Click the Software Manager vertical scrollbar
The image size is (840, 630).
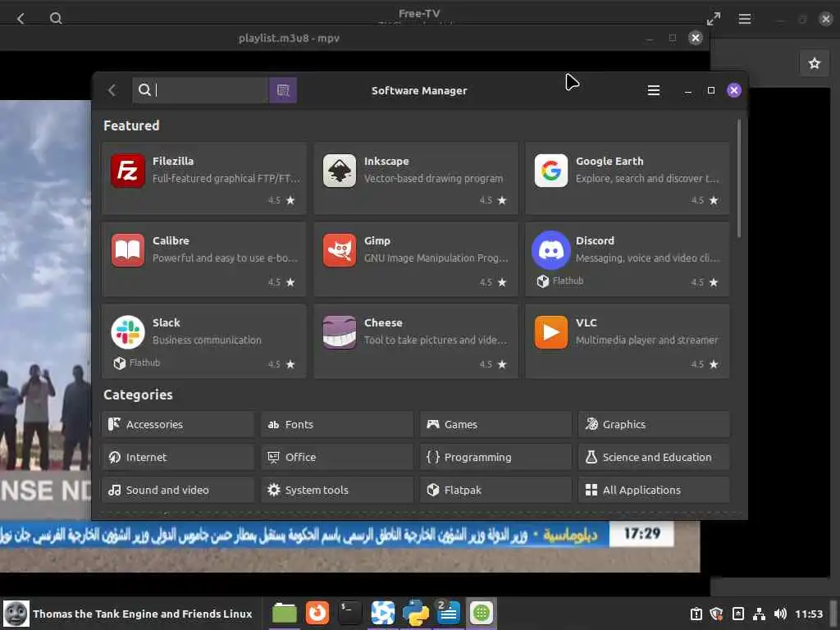(739, 178)
